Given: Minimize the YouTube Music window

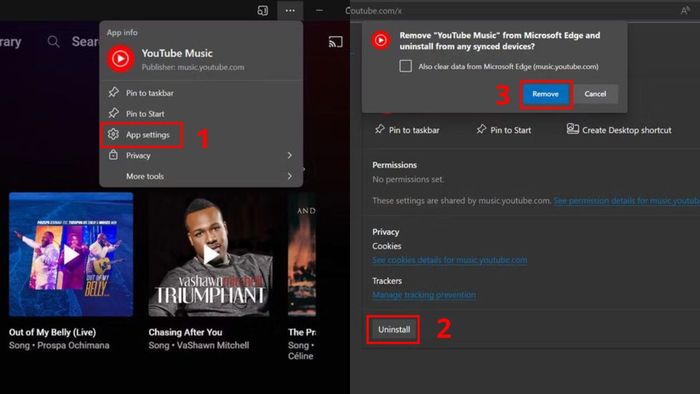Looking at the screenshot, I should click(x=319, y=10).
